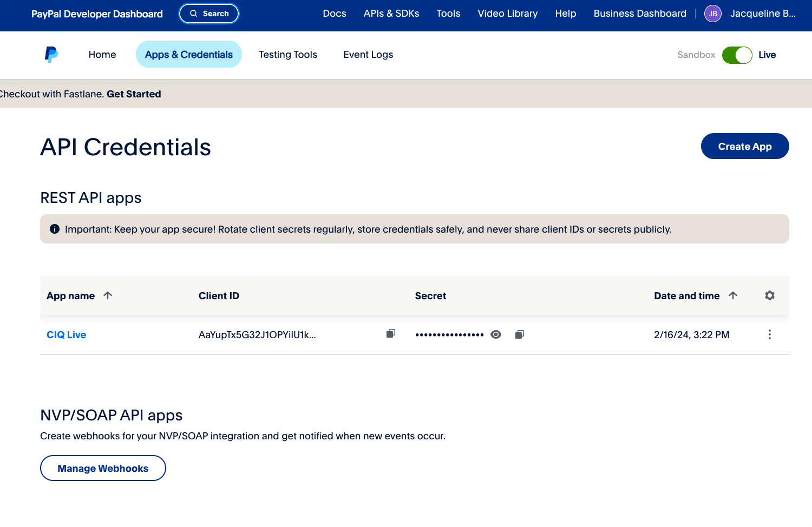Switch to the Testing Tools tab
The image size is (812, 527).
pyautogui.click(x=287, y=55)
